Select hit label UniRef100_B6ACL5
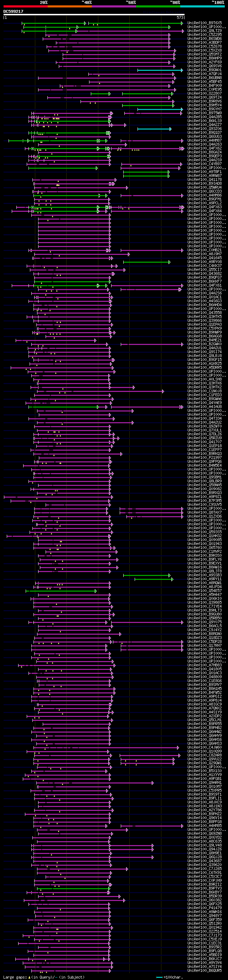 204,626
